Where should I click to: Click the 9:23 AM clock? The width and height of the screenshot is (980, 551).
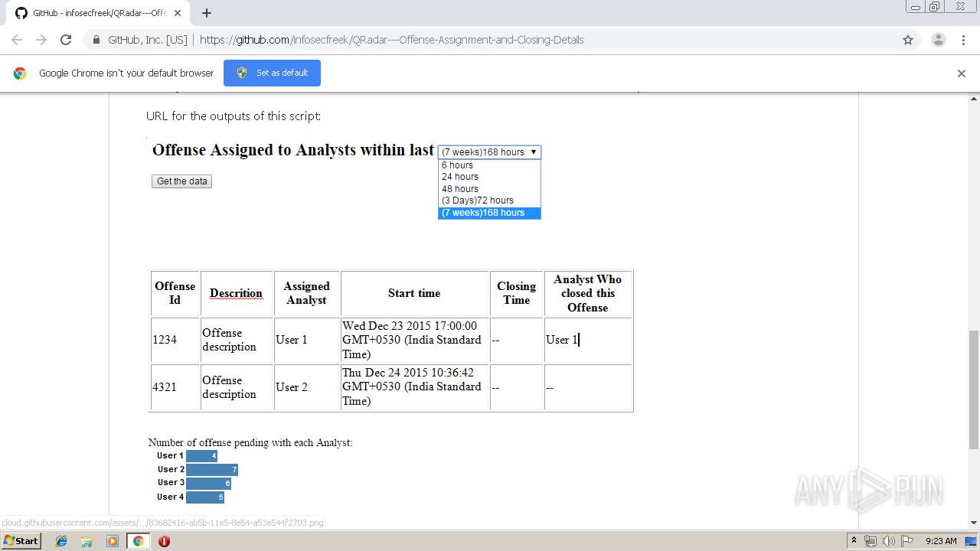coord(941,541)
